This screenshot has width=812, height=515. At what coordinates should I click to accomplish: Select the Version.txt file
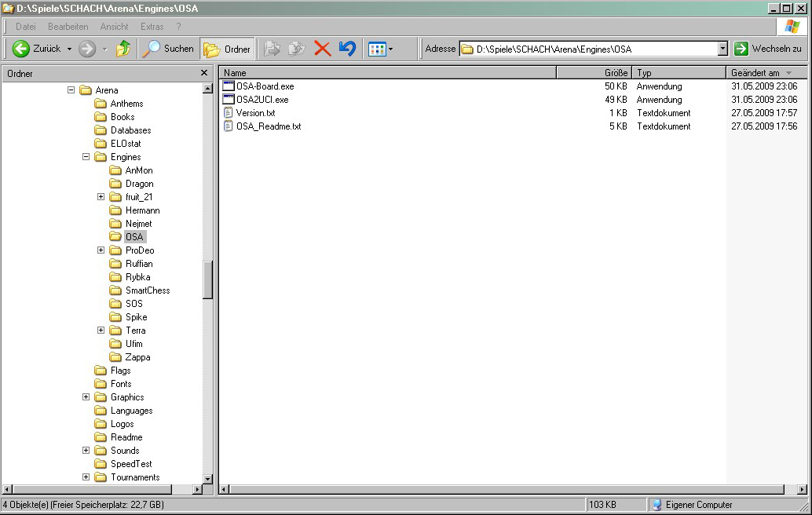[x=255, y=113]
